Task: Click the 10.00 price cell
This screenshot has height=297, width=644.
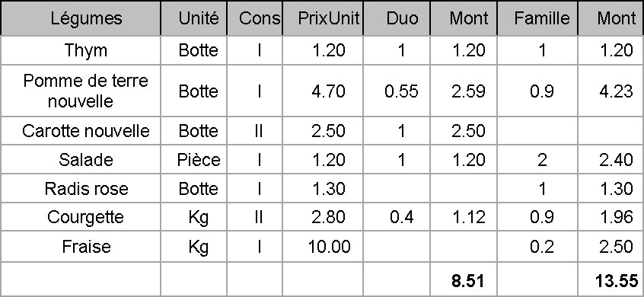Action: [323, 246]
